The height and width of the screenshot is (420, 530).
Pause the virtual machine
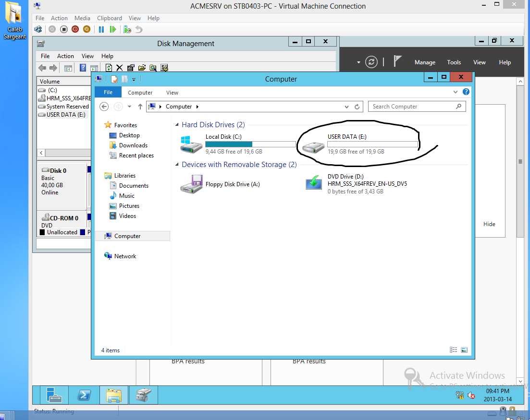[x=101, y=29]
